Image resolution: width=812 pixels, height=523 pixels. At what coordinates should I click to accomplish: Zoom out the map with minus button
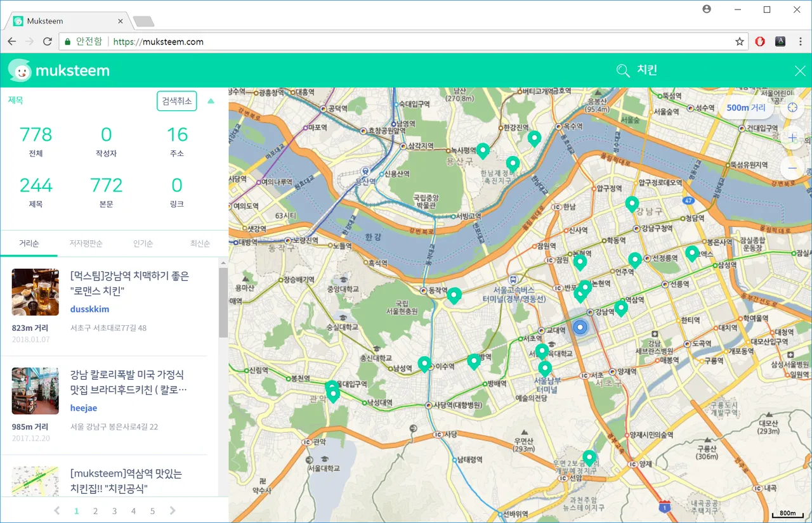792,168
